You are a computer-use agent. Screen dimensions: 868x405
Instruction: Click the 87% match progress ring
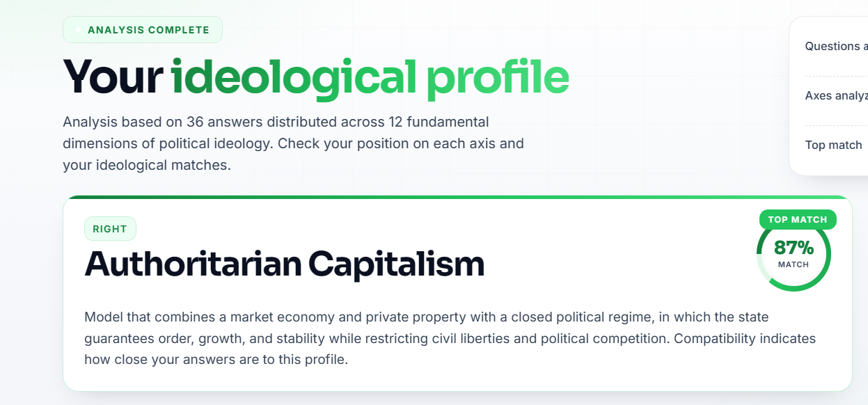pyautogui.click(x=794, y=254)
